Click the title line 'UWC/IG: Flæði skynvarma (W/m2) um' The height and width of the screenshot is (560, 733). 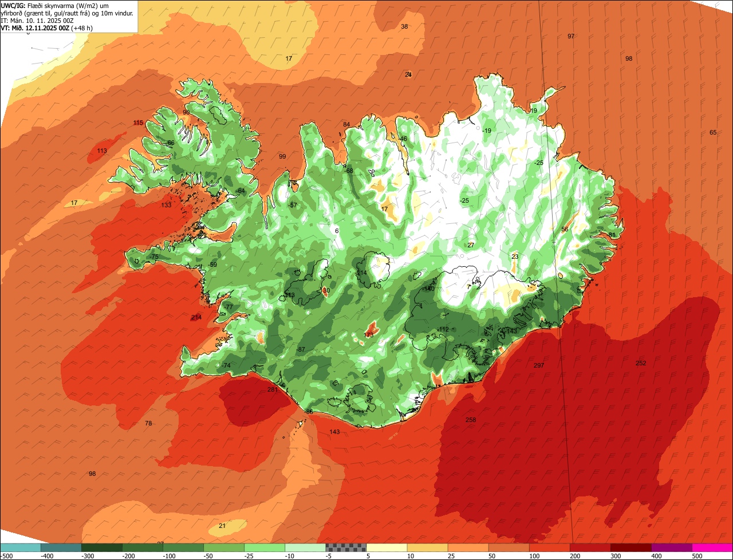click(55, 5)
